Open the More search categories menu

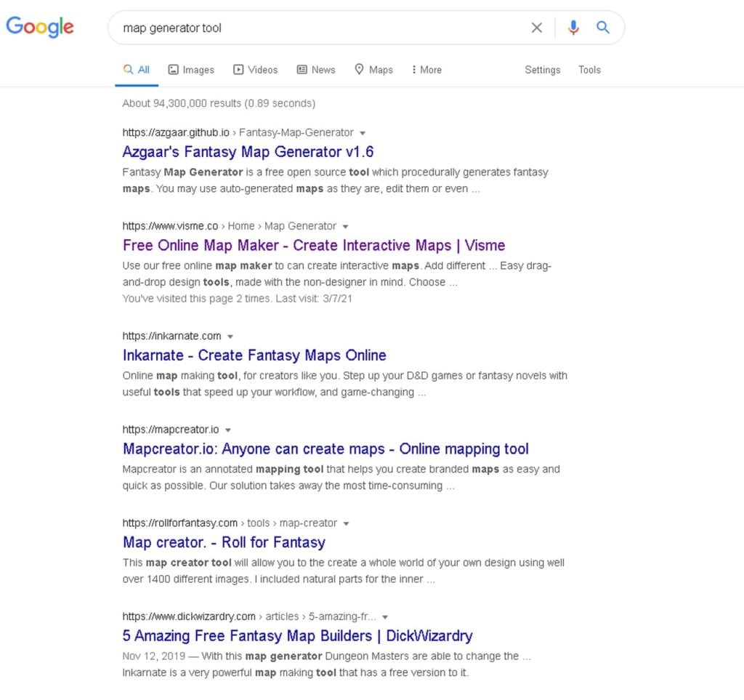click(x=426, y=70)
